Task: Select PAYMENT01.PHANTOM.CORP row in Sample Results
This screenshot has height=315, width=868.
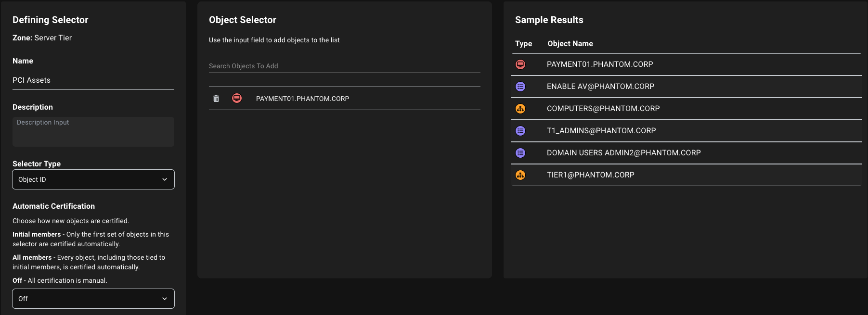Action: pos(687,64)
